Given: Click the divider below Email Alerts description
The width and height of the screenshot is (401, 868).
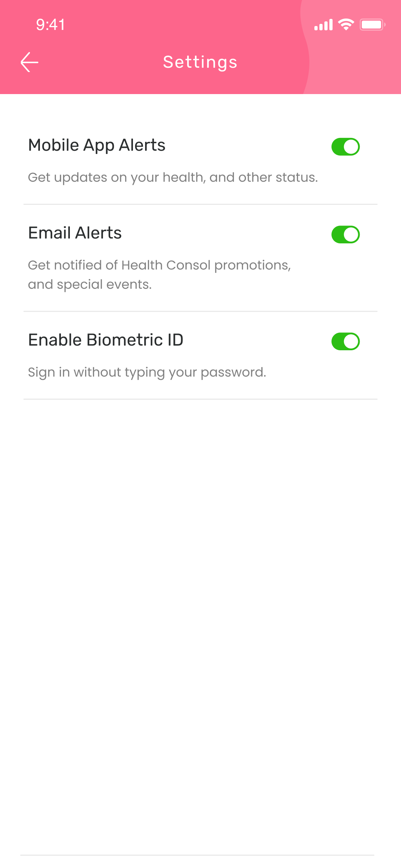Looking at the screenshot, I should pos(200,311).
